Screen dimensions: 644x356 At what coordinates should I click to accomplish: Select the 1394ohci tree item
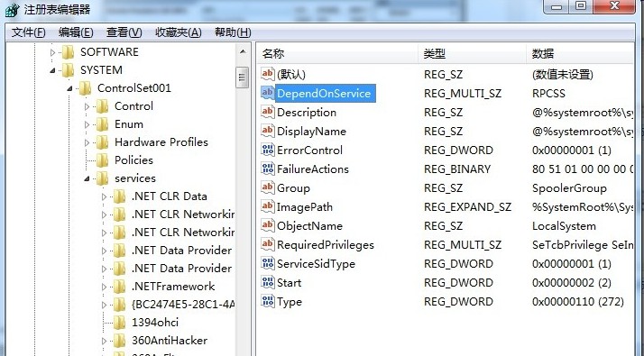[x=155, y=323]
